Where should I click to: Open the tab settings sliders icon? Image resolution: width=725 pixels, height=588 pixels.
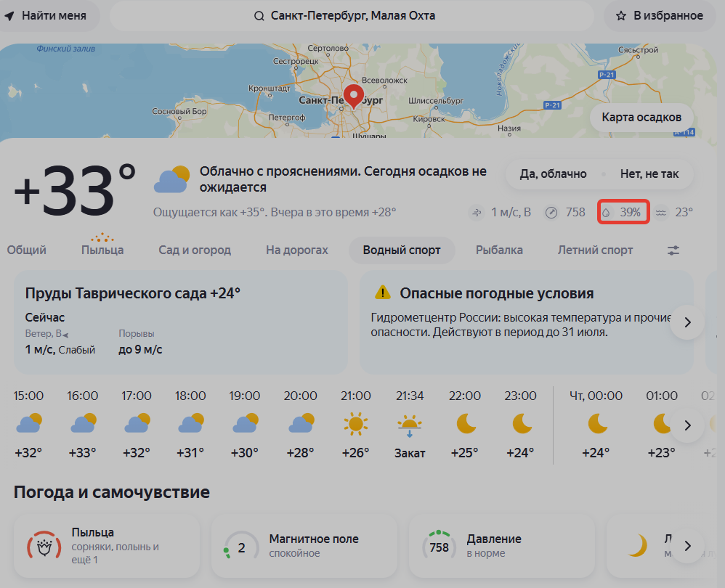coord(673,250)
